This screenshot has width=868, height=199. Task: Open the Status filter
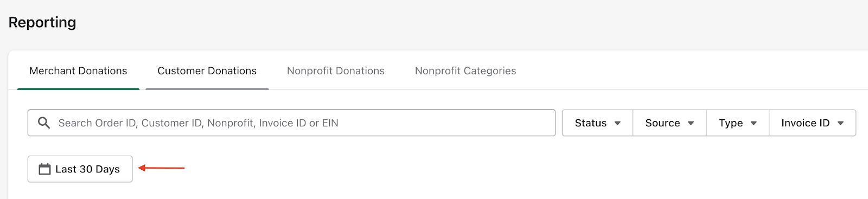(x=597, y=123)
